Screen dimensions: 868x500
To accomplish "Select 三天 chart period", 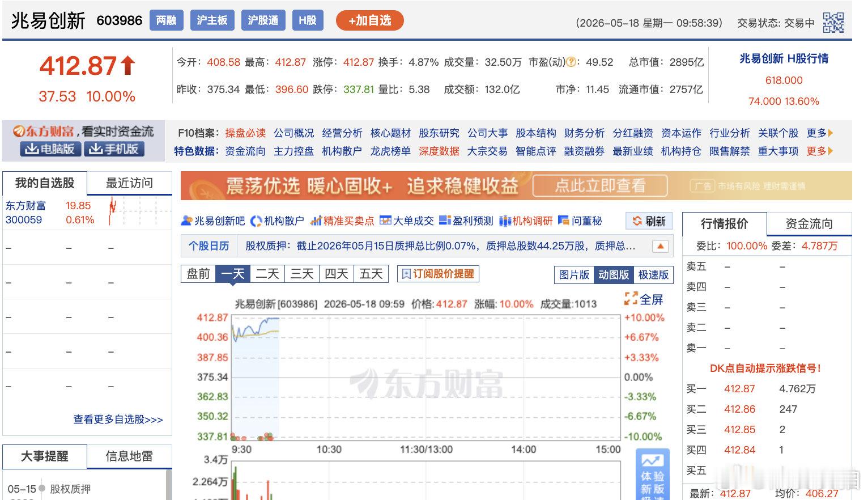I will tap(302, 274).
